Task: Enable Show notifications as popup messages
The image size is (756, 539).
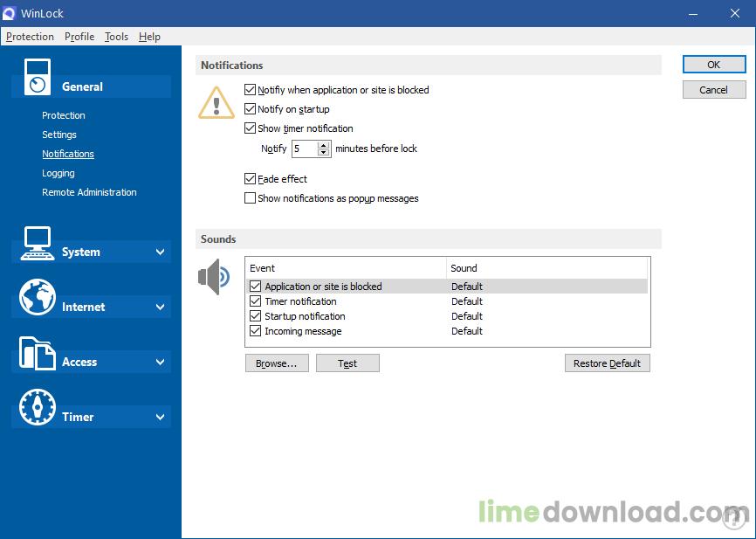Action: click(250, 198)
